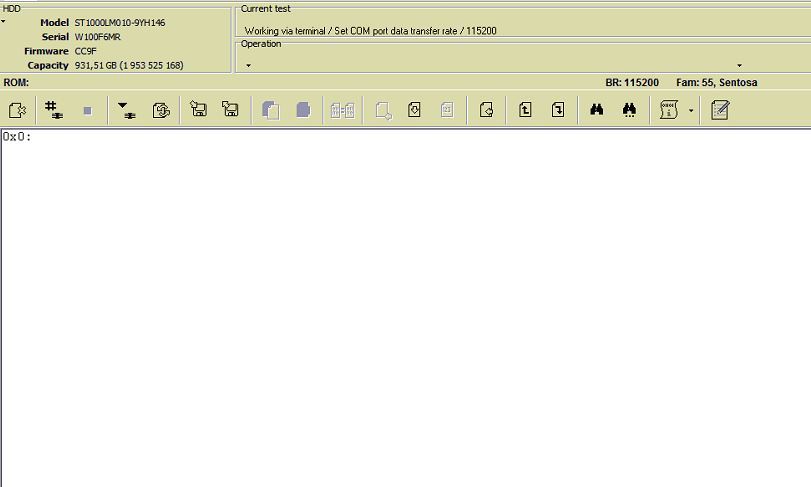The width and height of the screenshot is (811, 487).
Task: Open the dropdown arrow beside scroll info icon
Action: click(691, 110)
